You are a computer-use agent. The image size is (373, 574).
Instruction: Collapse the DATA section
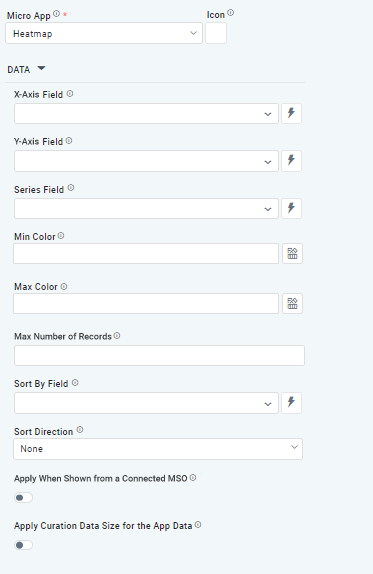pyautogui.click(x=41, y=68)
